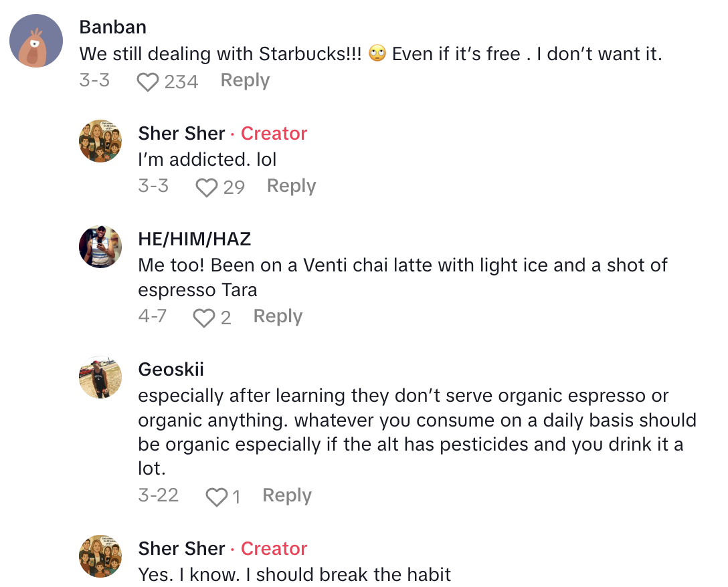The height and width of the screenshot is (587, 728).
Task: Like Sher Sher's "I'm addicted" reply
Action: pyautogui.click(x=206, y=187)
